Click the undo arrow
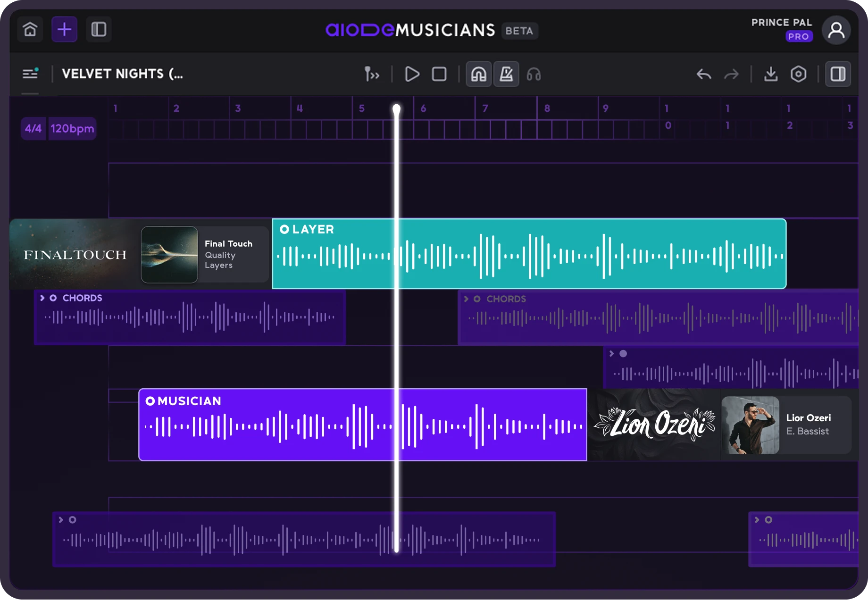This screenshot has height=600, width=868. pyautogui.click(x=703, y=75)
